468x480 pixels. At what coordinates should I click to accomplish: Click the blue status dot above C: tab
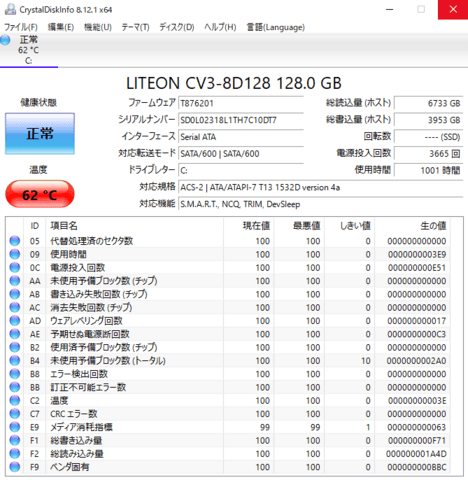point(5,40)
